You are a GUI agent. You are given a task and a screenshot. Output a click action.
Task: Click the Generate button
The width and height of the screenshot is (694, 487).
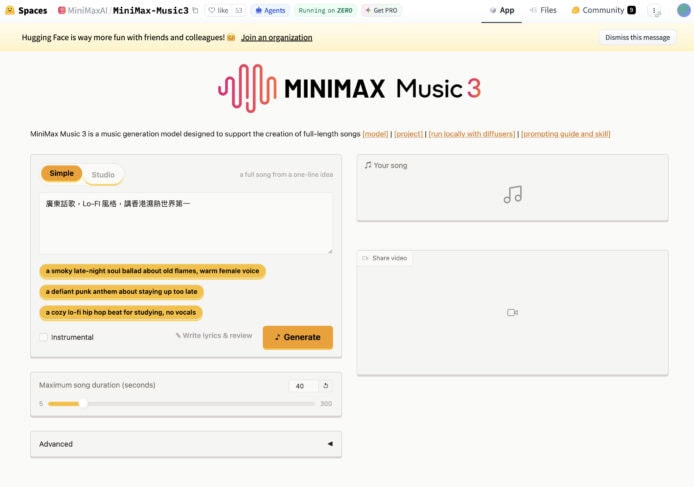pos(298,337)
